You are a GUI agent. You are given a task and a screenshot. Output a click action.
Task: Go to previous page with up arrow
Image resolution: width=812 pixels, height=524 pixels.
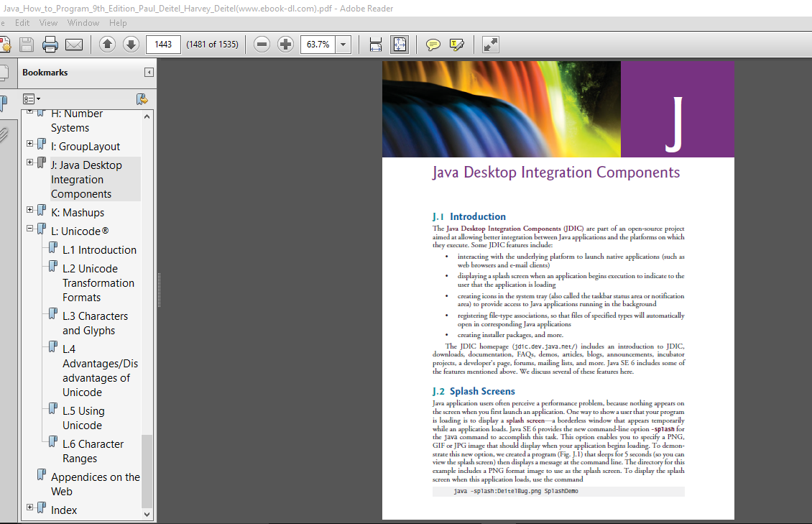pos(107,45)
